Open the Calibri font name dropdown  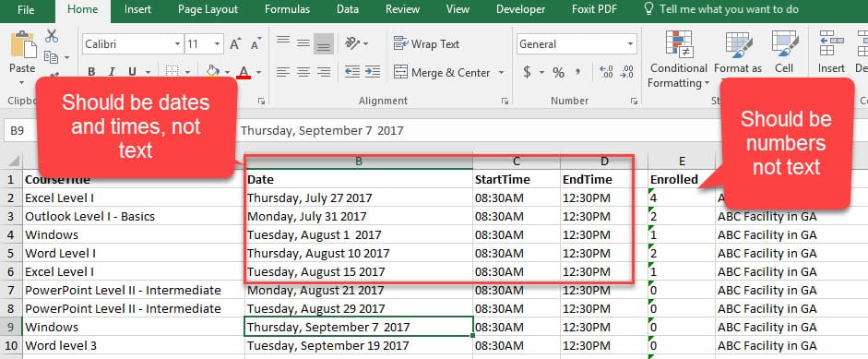(x=178, y=43)
